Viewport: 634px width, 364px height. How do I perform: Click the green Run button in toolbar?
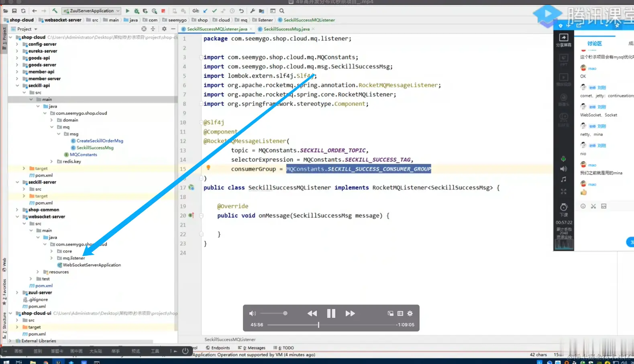pos(127,11)
